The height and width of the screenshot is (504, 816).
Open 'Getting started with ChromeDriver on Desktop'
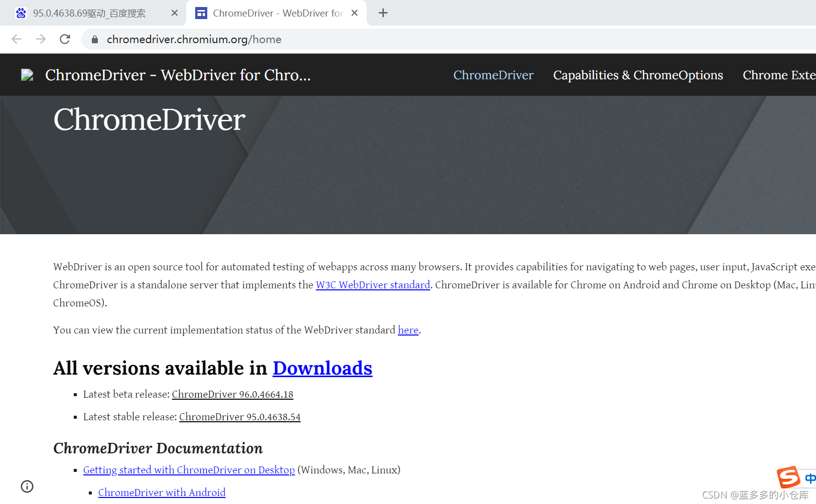(189, 470)
